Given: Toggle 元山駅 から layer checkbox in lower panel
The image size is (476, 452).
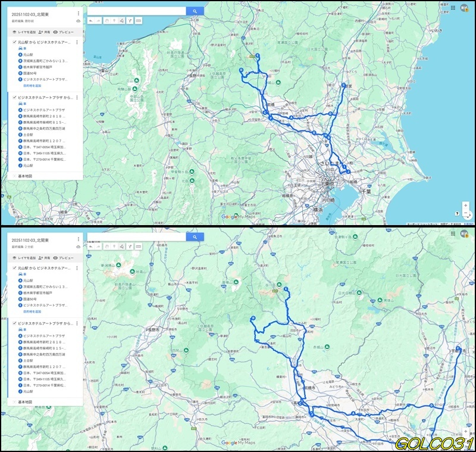Looking at the screenshot, I should (14, 269).
